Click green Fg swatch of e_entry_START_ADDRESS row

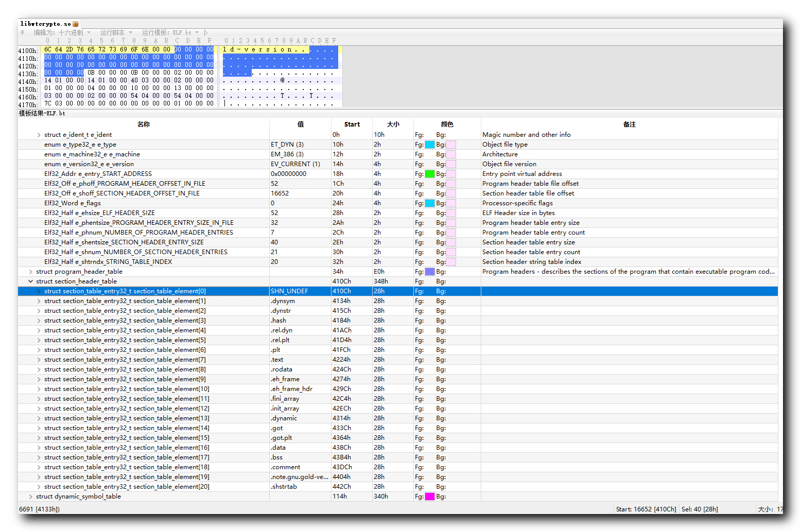pyautogui.click(x=429, y=174)
